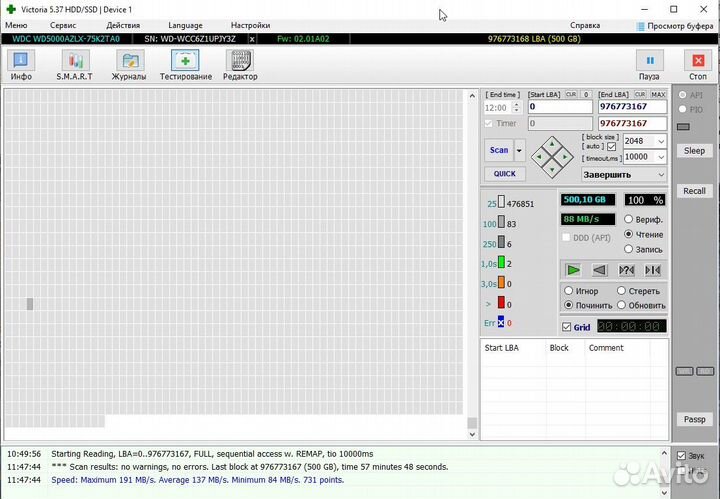Image resolution: width=720 pixels, height=499 pixels.
Task: Click the x next to the serial number
Action: tap(252, 39)
